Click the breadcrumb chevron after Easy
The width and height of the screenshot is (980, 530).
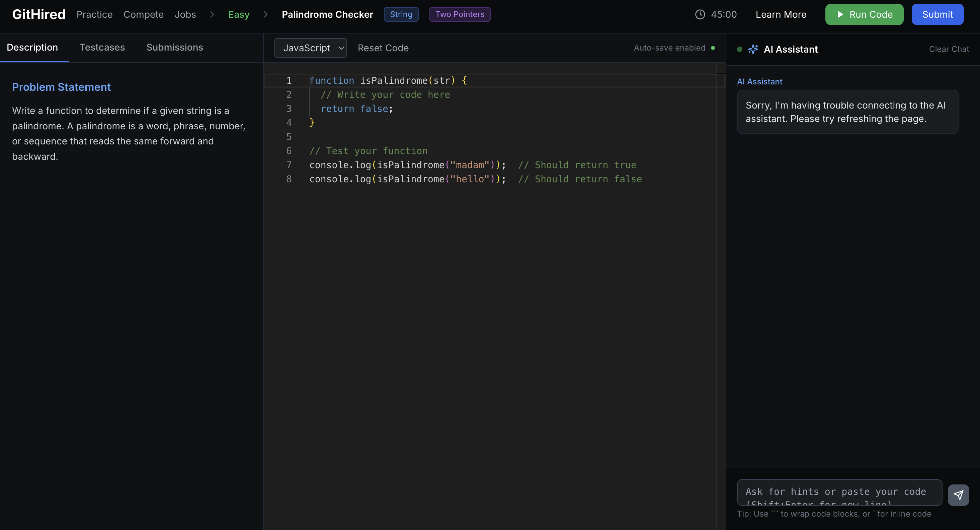tap(265, 14)
